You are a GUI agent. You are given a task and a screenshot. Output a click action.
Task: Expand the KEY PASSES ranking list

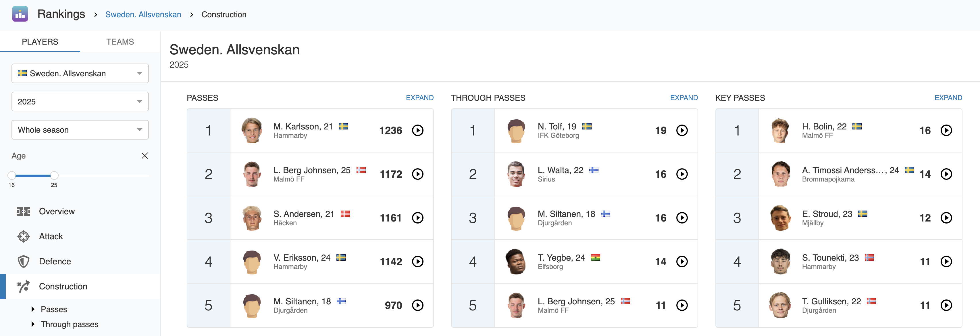(948, 98)
